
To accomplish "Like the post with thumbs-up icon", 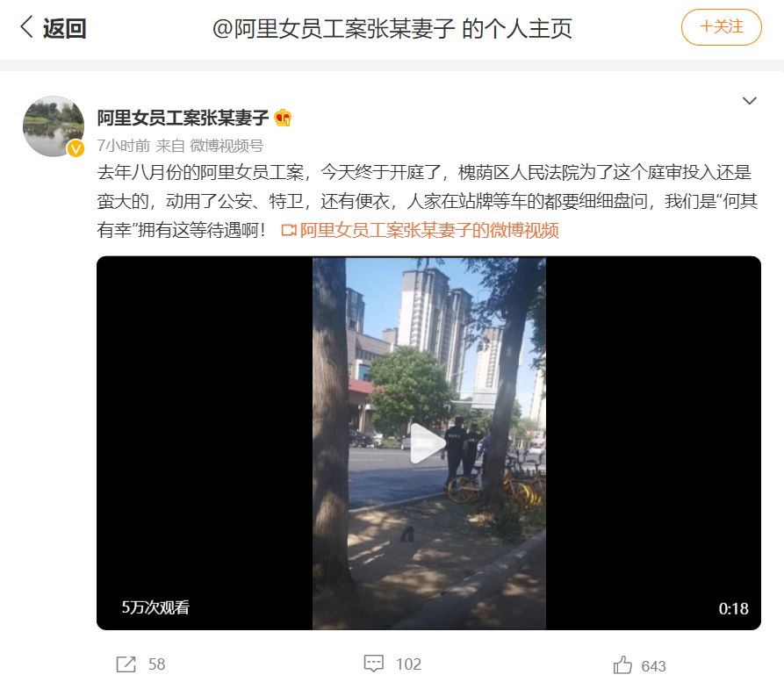I will 622,665.
